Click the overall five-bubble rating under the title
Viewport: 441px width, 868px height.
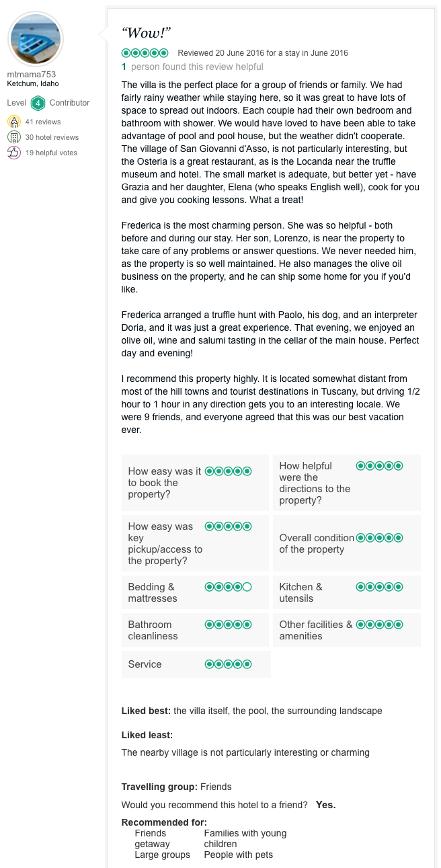(145, 53)
